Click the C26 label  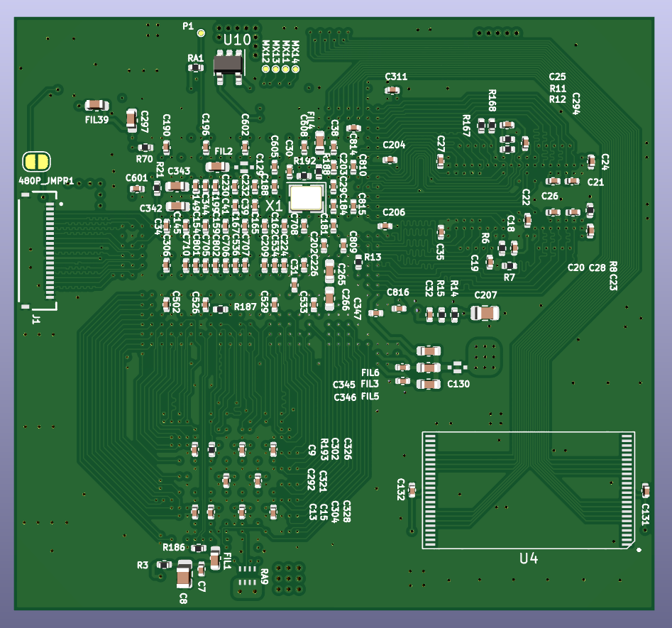[550, 196]
